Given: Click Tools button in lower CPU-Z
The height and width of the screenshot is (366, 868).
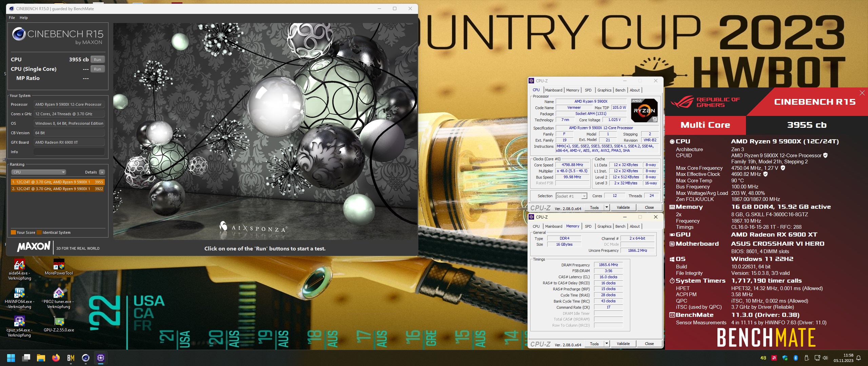Looking at the screenshot, I should (x=594, y=344).
